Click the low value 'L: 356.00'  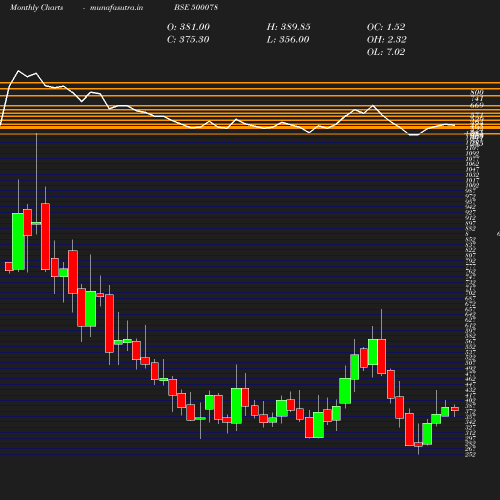(288, 40)
